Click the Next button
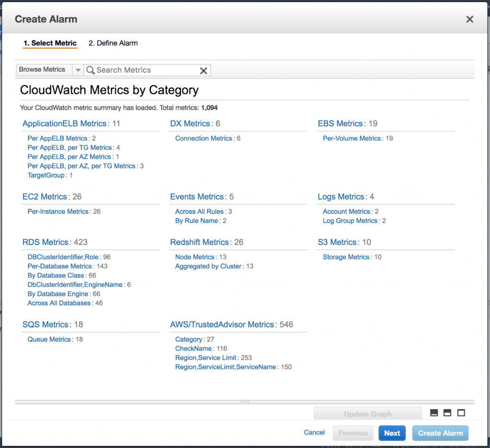This screenshot has width=490, height=448. click(x=392, y=433)
